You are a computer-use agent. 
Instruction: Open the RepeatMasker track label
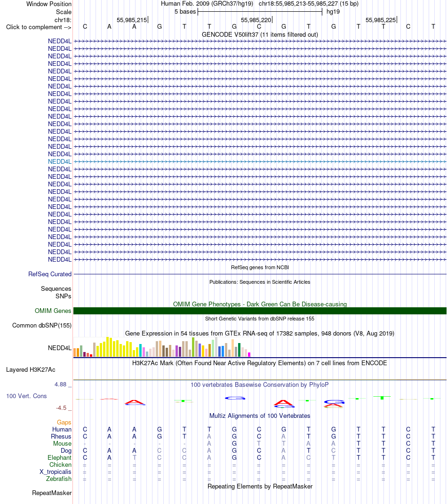[x=52, y=493]
